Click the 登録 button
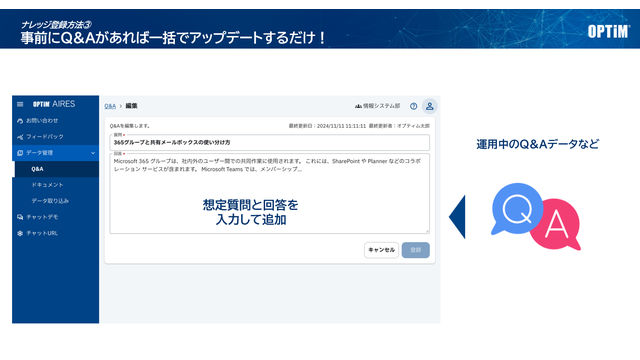 click(x=416, y=250)
